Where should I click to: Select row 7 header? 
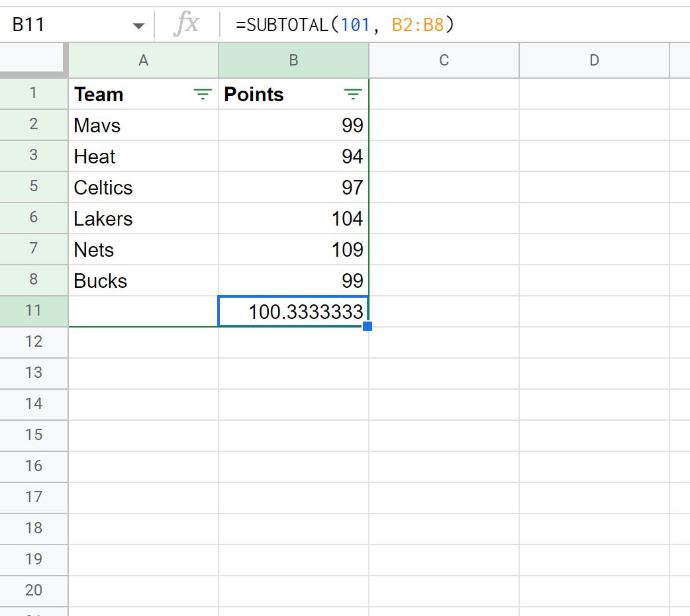point(34,249)
